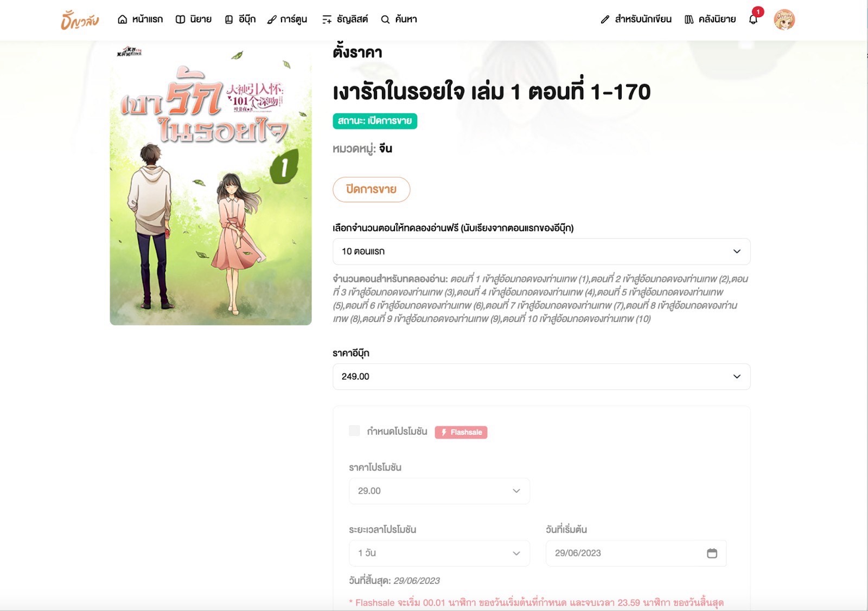Click the home icon beside หน้าแรก
This screenshot has width=868, height=611.
click(x=123, y=20)
